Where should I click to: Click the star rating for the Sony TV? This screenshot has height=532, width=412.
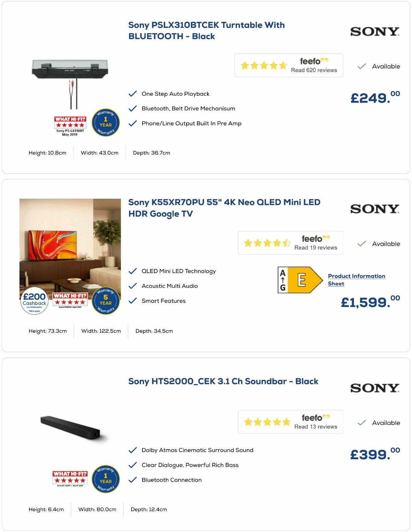tap(267, 243)
